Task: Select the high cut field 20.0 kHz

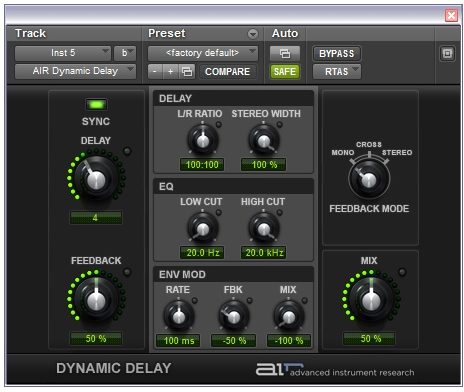Action: pyautogui.click(x=264, y=253)
